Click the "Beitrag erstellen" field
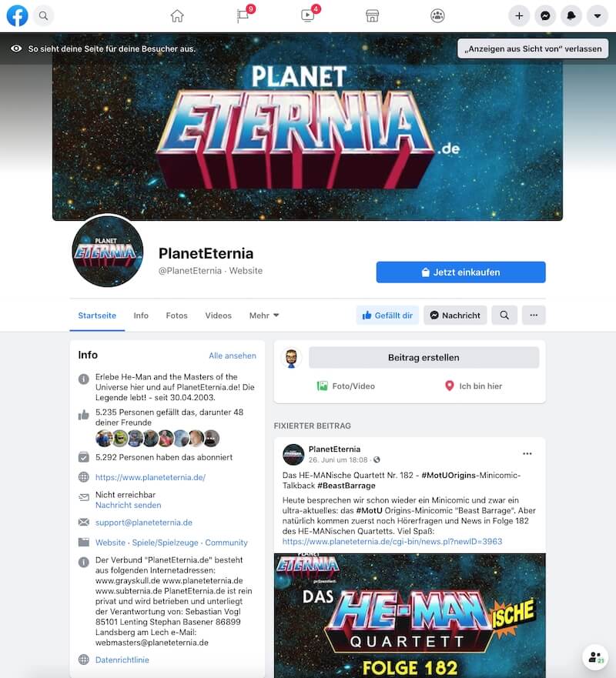 click(x=423, y=358)
